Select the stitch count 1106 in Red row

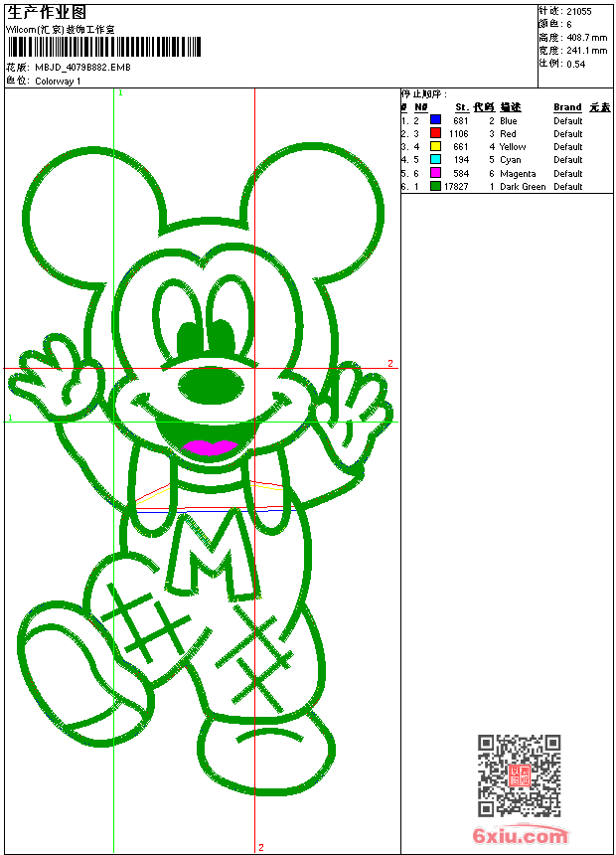pyautogui.click(x=458, y=134)
